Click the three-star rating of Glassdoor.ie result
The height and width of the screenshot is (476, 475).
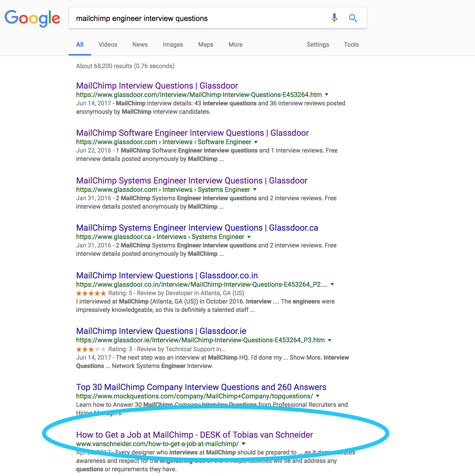pyautogui.click(x=91, y=349)
